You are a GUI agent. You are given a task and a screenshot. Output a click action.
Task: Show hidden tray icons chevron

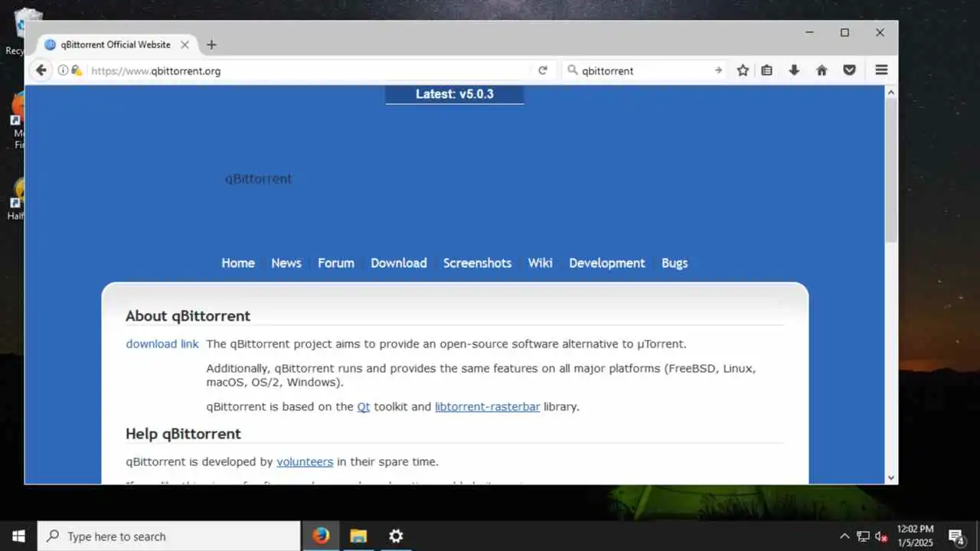tap(844, 536)
